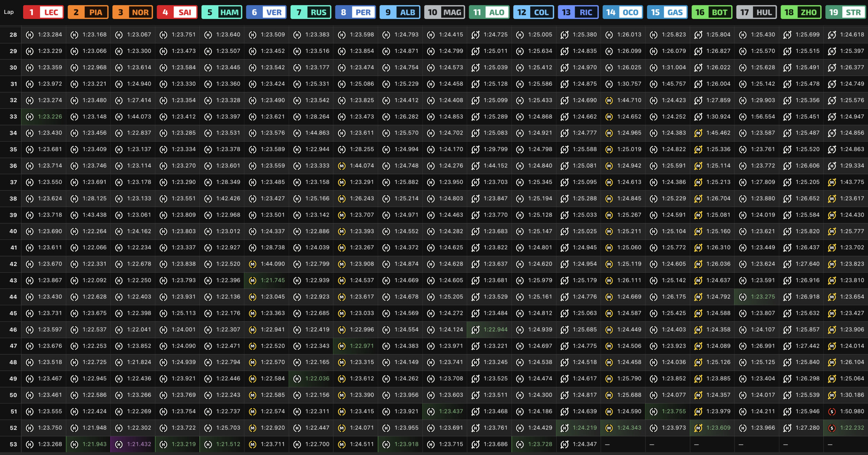Click the medium tyre icon beside Bottas's 1:45.462

pos(698,133)
